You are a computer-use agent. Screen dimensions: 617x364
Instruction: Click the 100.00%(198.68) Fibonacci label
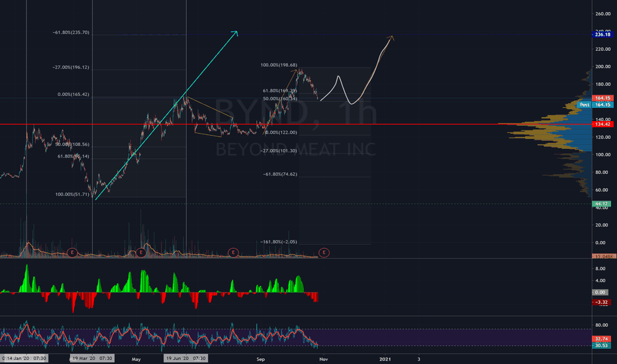(279, 65)
